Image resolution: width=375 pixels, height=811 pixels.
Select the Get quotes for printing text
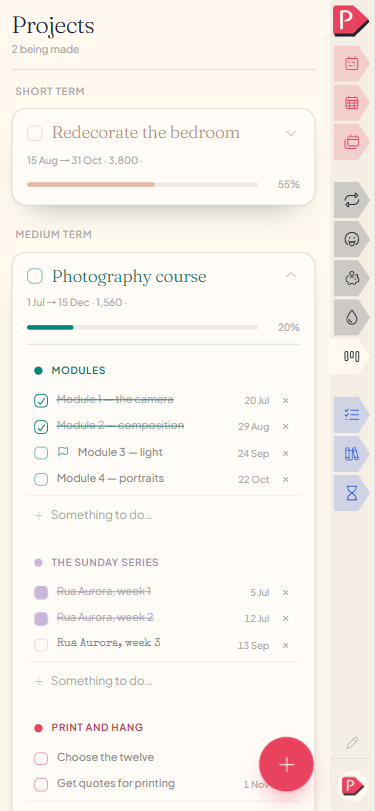tap(116, 784)
